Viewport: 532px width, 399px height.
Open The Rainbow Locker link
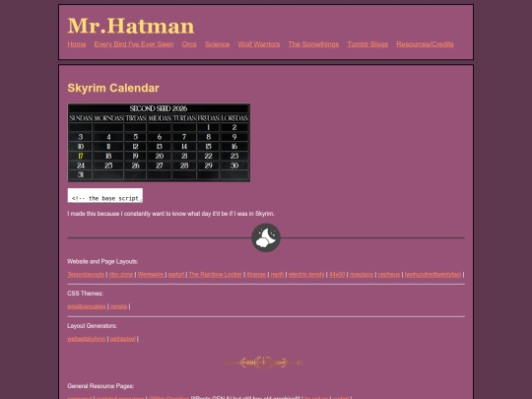[216, 275]
